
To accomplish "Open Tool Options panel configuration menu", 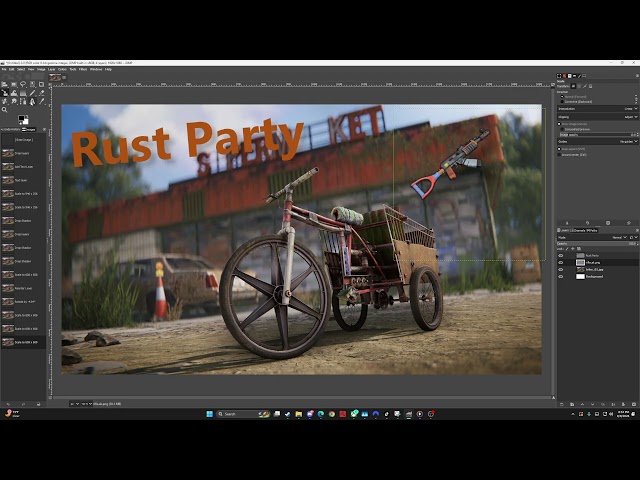I will pos(637,76).
